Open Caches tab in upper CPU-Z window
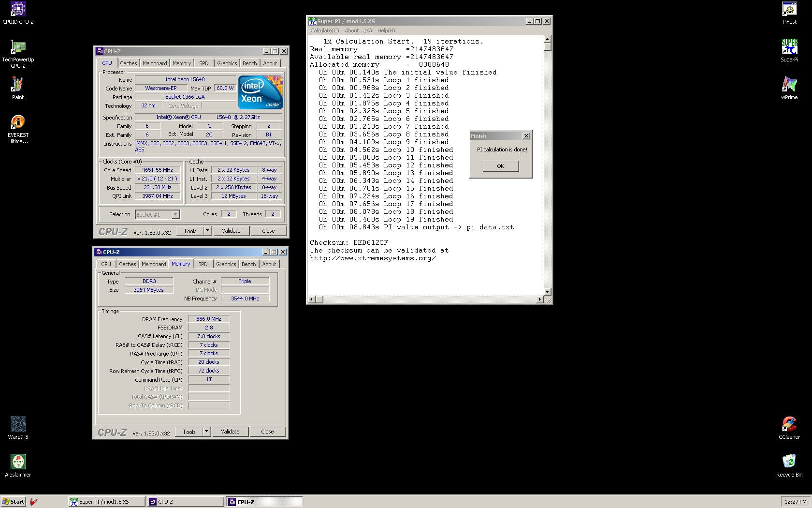The width and height of the screenshot is (812, 508). [129, 63]
